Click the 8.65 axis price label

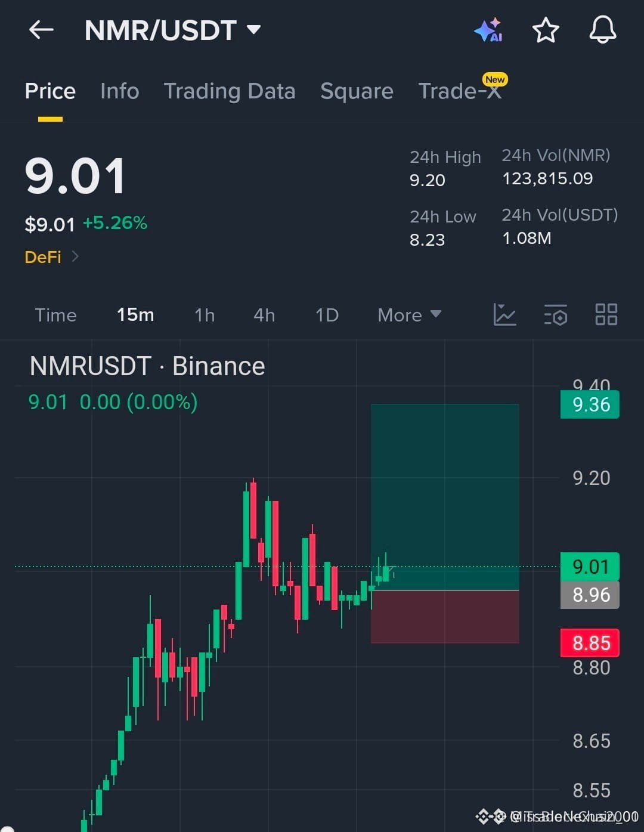point(592,741)
